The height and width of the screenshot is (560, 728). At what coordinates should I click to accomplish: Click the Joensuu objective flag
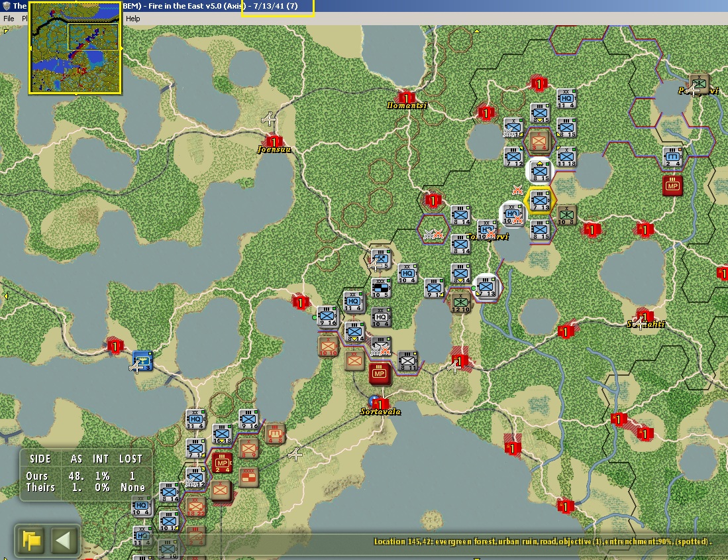click(274, 142)
